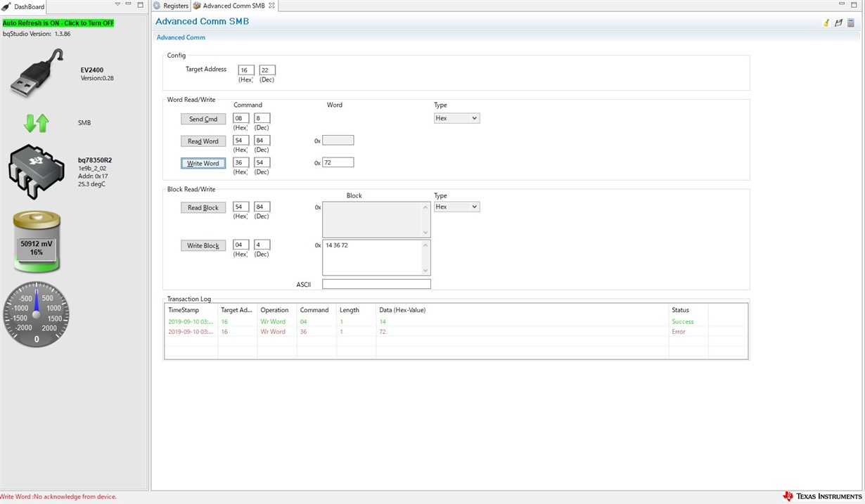Click the green SMB communication arrows
This screenshot has height=504, width=865.
coord(37,123)
